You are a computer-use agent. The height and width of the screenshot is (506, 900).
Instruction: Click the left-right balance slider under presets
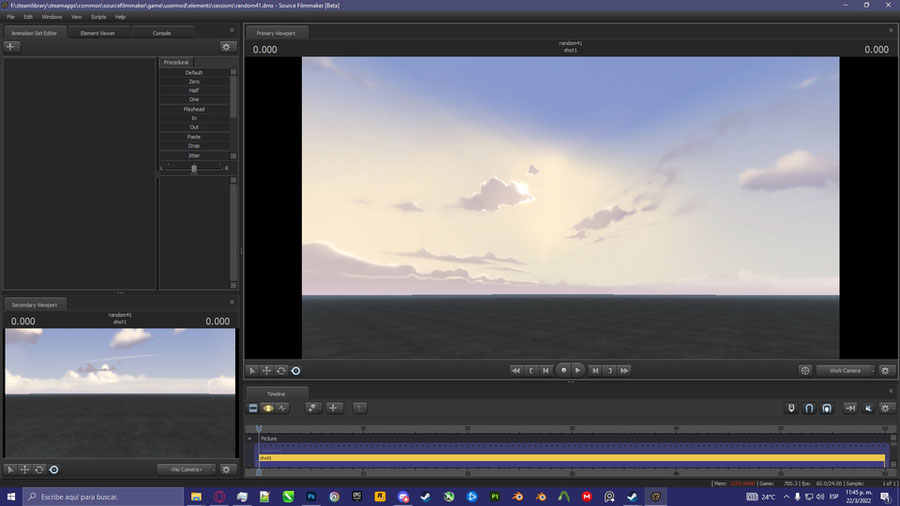(x=194, y=168)
